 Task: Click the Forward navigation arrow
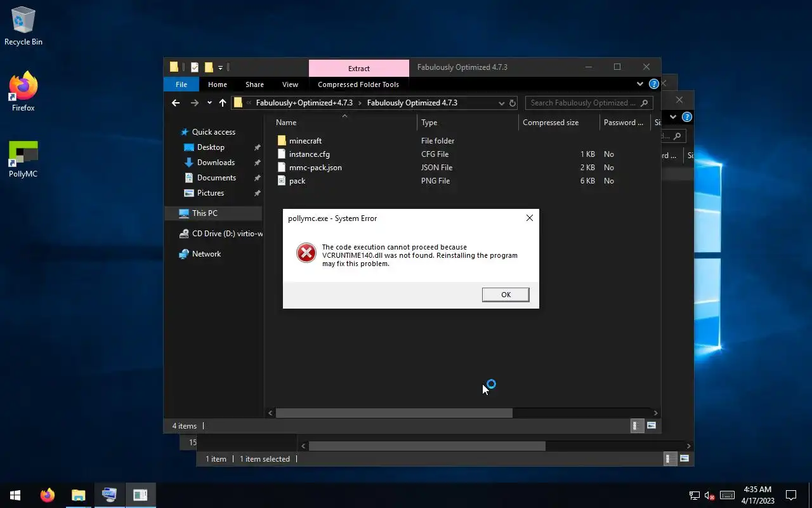[x=194, y=103]
